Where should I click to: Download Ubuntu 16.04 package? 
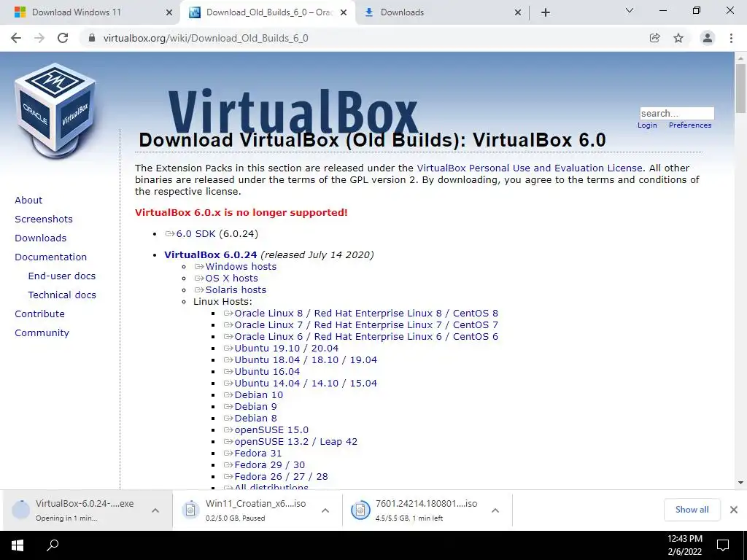click(x=262, y=371)
